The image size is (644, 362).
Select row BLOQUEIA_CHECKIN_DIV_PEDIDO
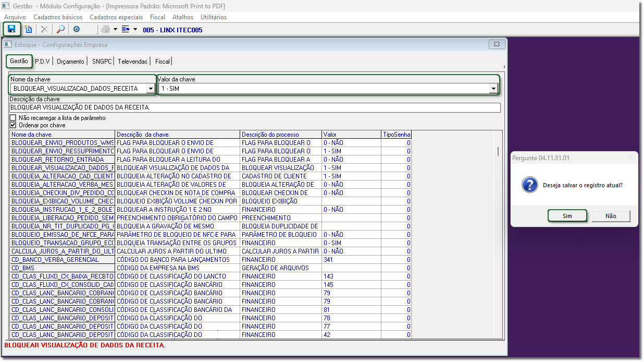[210, 192]
